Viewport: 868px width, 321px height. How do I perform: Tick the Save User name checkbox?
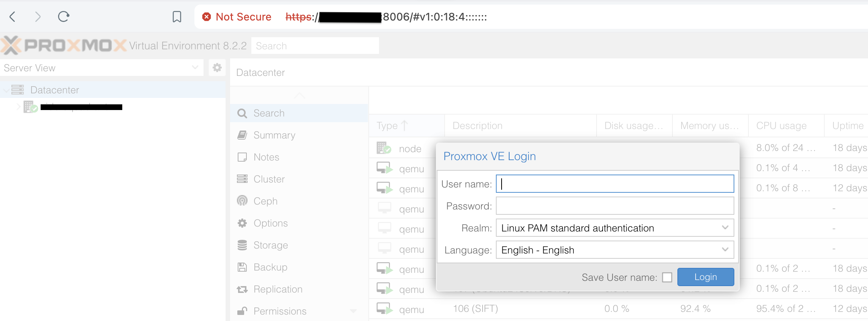click(x=667, y=277)
